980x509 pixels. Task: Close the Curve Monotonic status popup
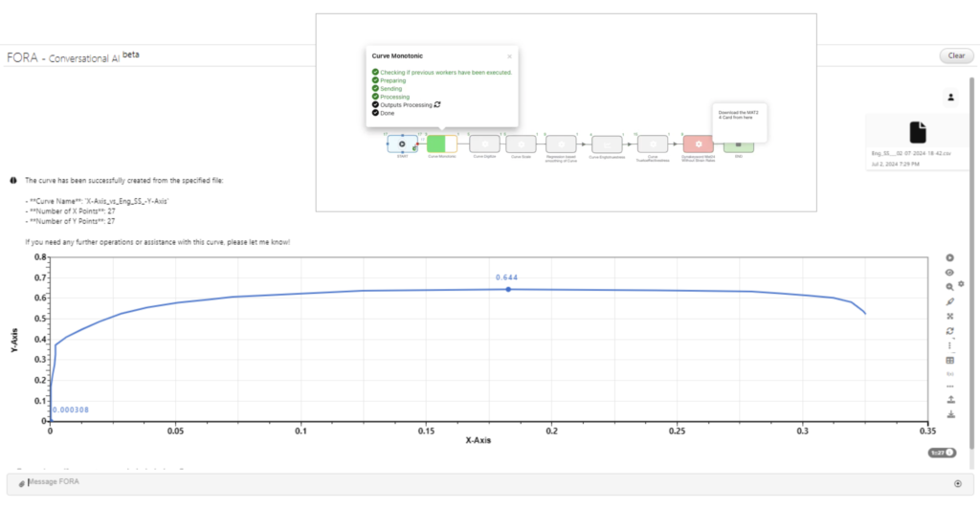click(509, 56)
